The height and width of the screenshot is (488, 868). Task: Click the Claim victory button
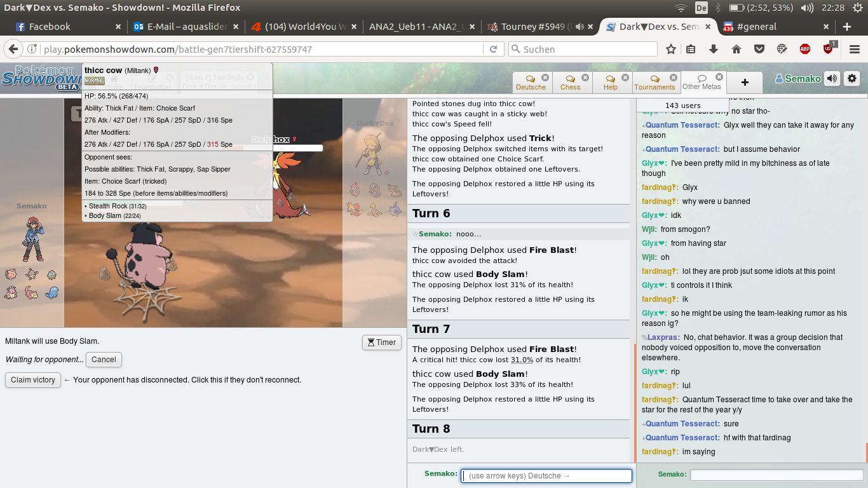[x=33, y=380]
